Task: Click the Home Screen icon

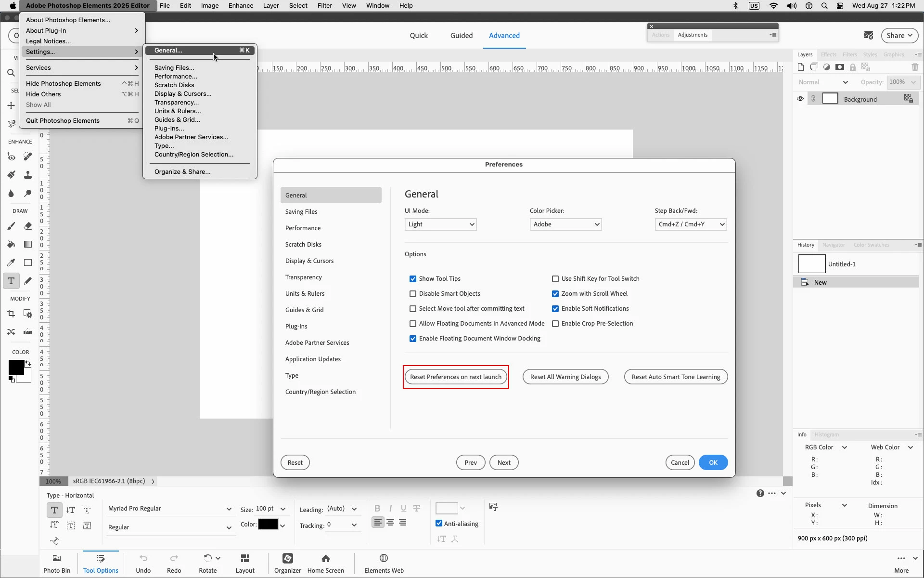Action: [x=325, y=563]
